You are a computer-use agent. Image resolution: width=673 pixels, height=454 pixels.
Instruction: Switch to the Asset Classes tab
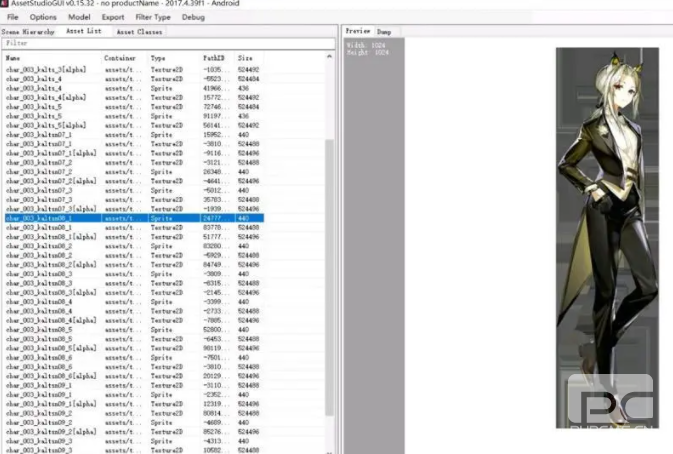click(x=139, y=32)
